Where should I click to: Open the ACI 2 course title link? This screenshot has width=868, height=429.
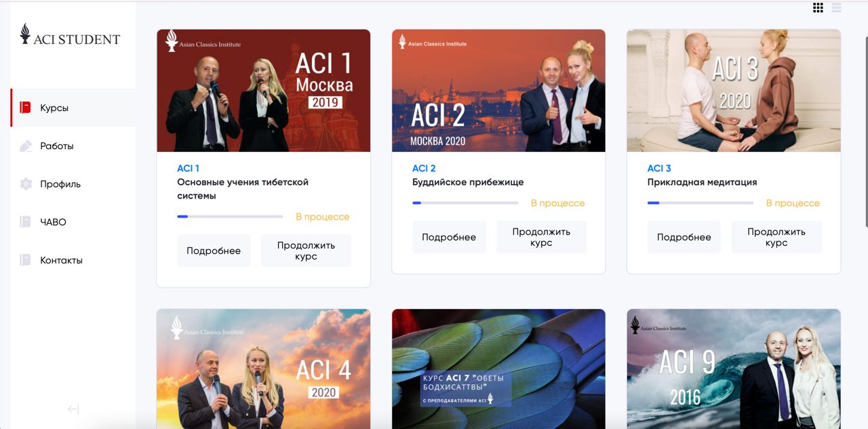pyautogui.click(x=424, y=168)
